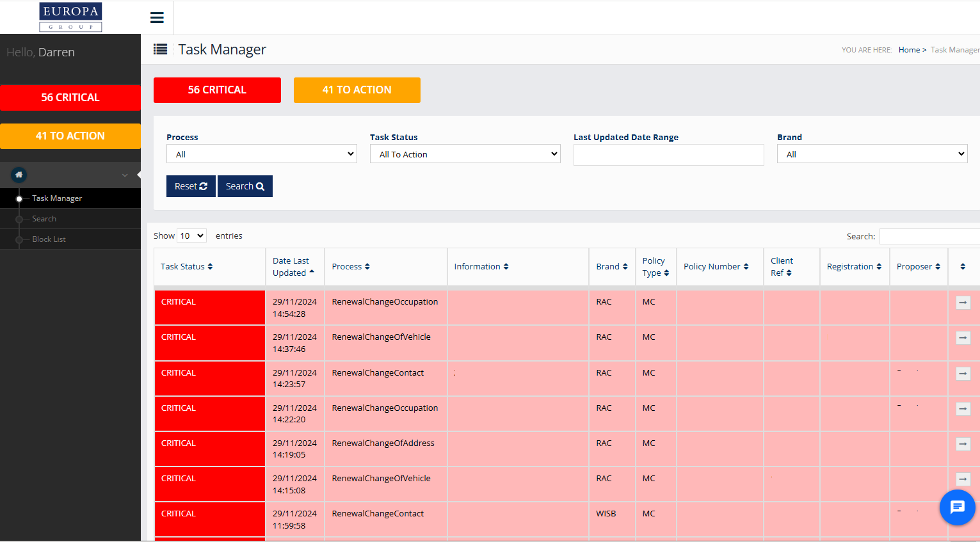Select Search in the sidebar menu

[x=44, y=219]
